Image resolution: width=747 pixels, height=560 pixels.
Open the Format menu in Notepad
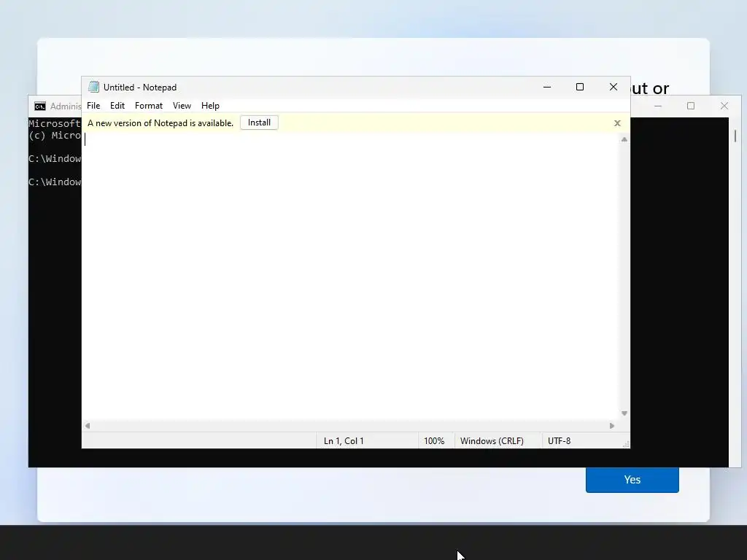[x=149, y=106]
